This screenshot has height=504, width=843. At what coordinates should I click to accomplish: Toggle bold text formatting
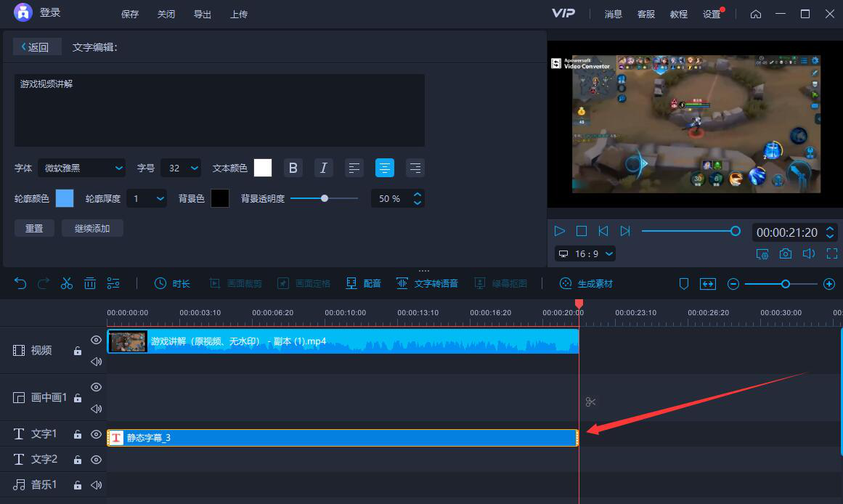pos(293,168)
